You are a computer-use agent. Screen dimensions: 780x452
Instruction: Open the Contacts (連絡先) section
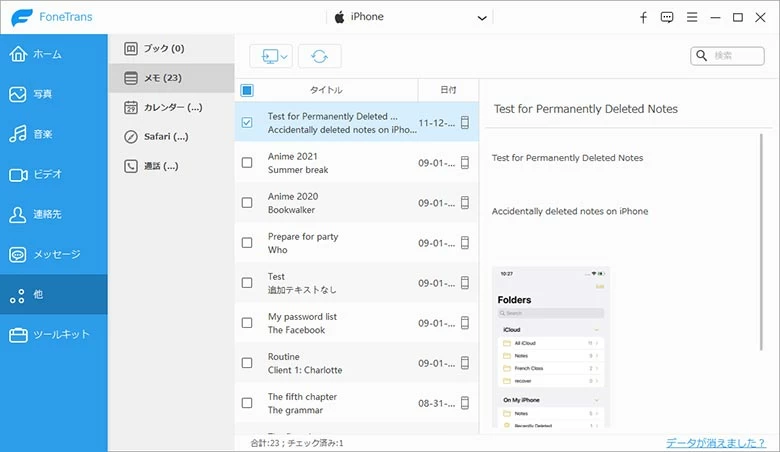[x=53, y=214]
